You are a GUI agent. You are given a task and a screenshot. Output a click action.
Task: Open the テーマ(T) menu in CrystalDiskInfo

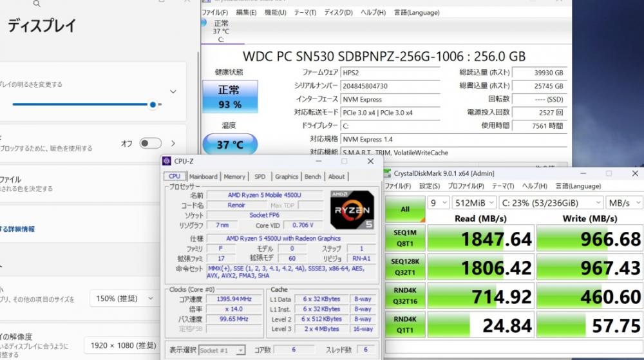pos(305,12)
